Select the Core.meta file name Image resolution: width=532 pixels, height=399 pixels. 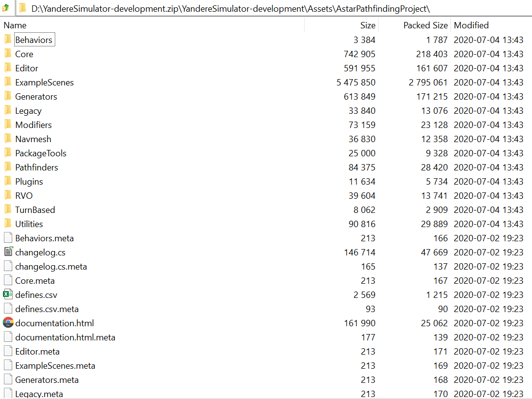(x=35, y=281)
